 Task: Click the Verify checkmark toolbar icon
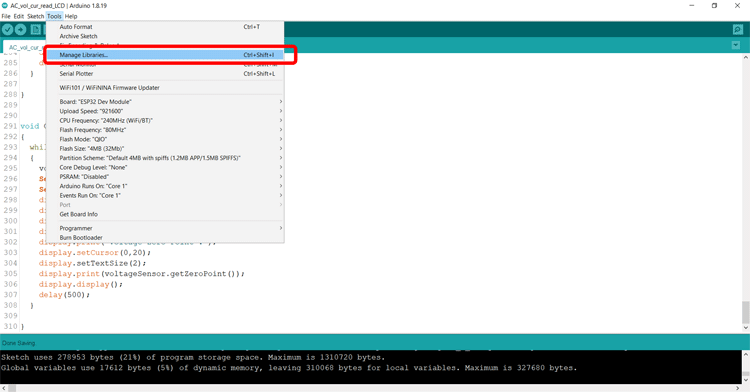point(8,30)
